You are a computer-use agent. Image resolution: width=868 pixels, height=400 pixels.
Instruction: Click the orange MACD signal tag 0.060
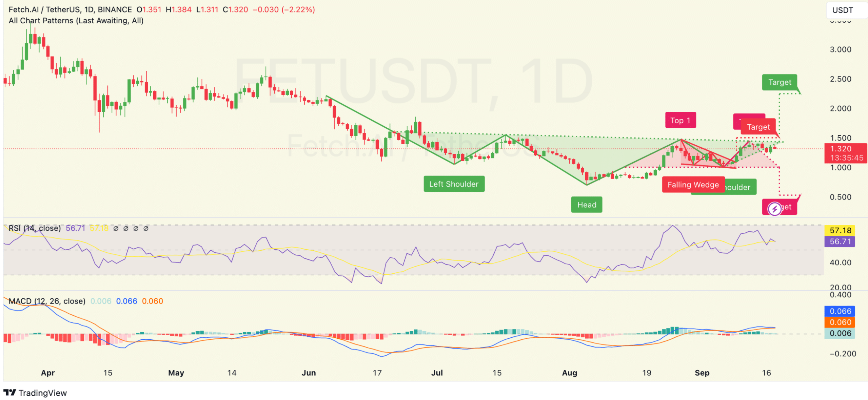pyautogui.click(x=840, y=322)
